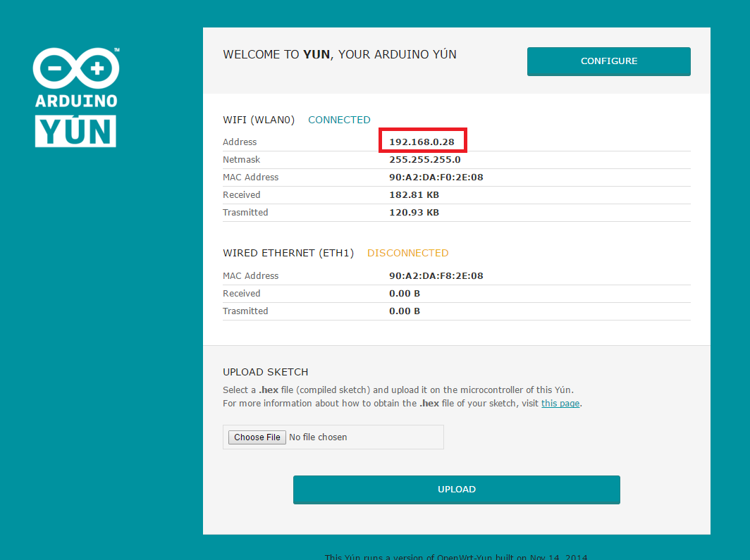This screenshot has height=560, width=750.
Task: Select the Ethernet MAC address 90:A2:DA:F8:2E:08
Action: 436,275
